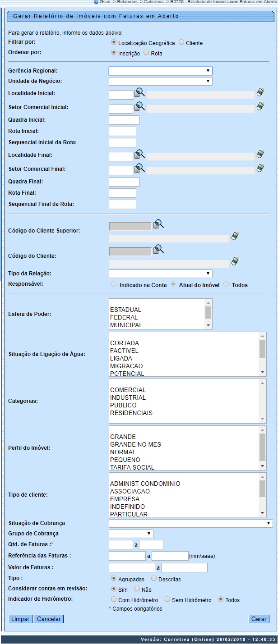Click the Gerar button
The width and height of the screenshot is (278, 644).
[x=259, y=619]
